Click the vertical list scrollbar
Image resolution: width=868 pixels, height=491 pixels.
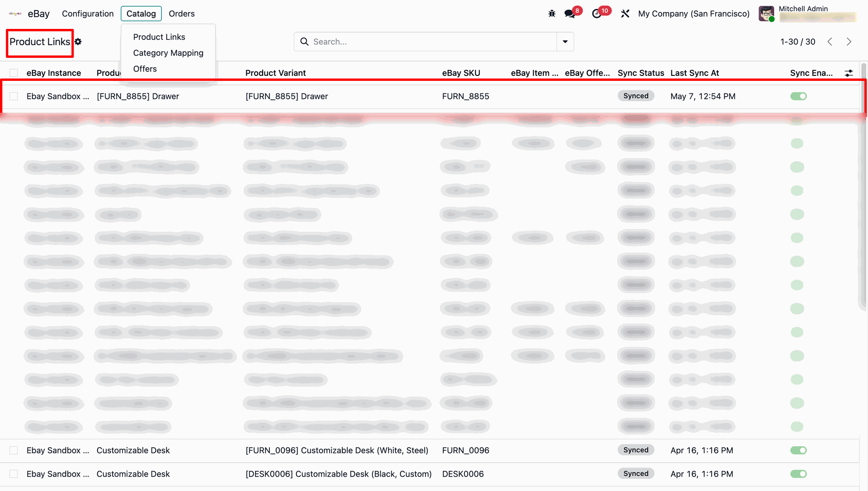863,186
